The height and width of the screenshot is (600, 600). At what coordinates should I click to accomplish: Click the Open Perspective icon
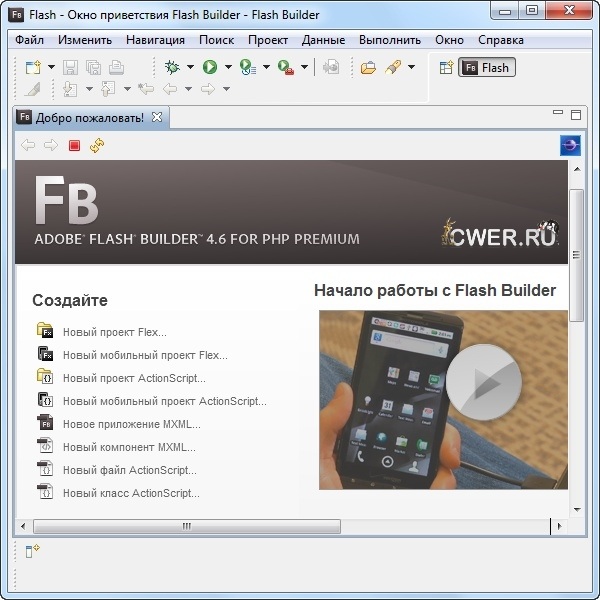coord(446,67)
